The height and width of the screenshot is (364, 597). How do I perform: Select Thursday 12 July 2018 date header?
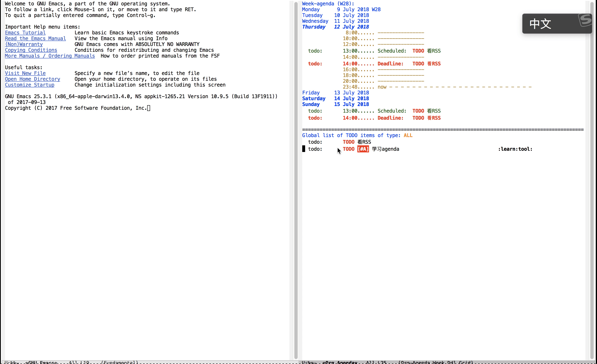[335, 27]
